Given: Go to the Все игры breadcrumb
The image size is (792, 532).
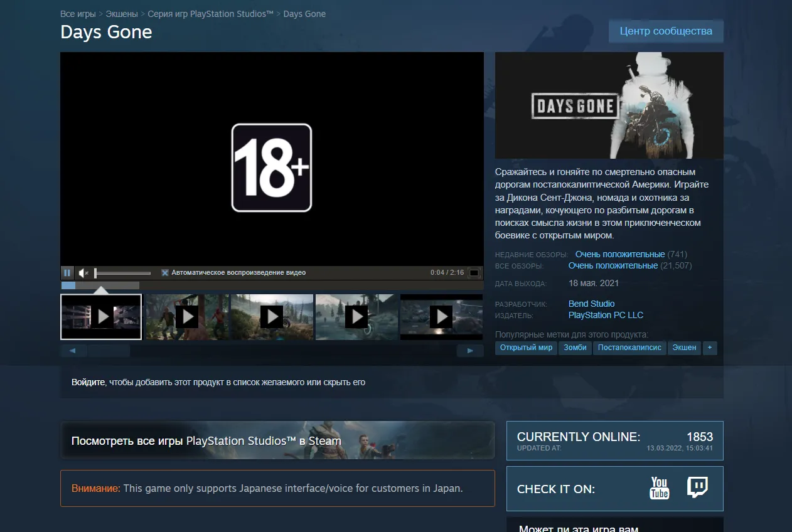Looking at the screenshot, I should click(x=78, y=13).
